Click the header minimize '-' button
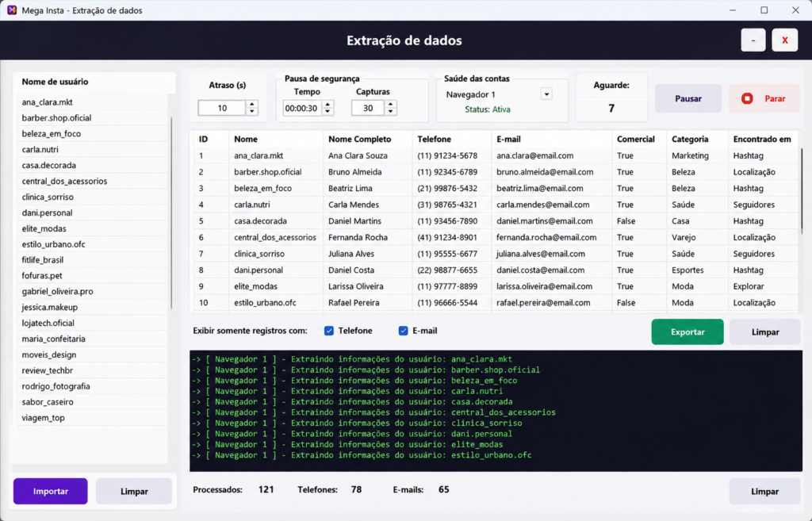The height and width of the screenshot is (521, 812). 753,40
